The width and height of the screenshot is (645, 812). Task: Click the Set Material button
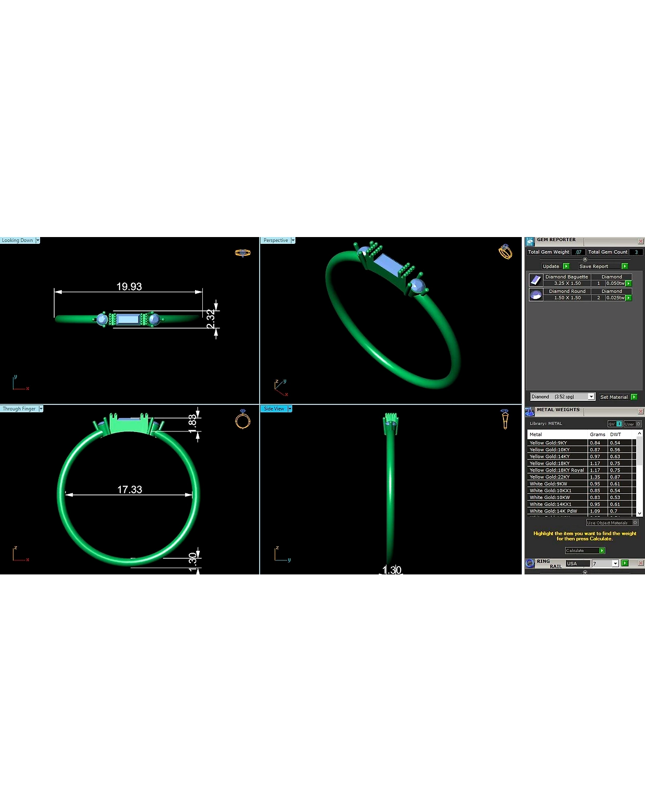click(614, 397)
